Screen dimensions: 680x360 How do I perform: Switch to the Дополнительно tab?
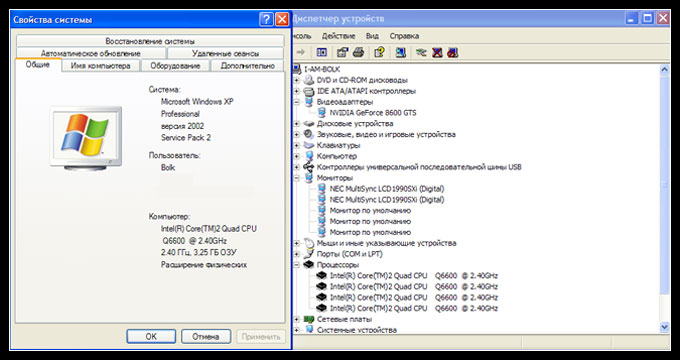(x=248, y=66)
